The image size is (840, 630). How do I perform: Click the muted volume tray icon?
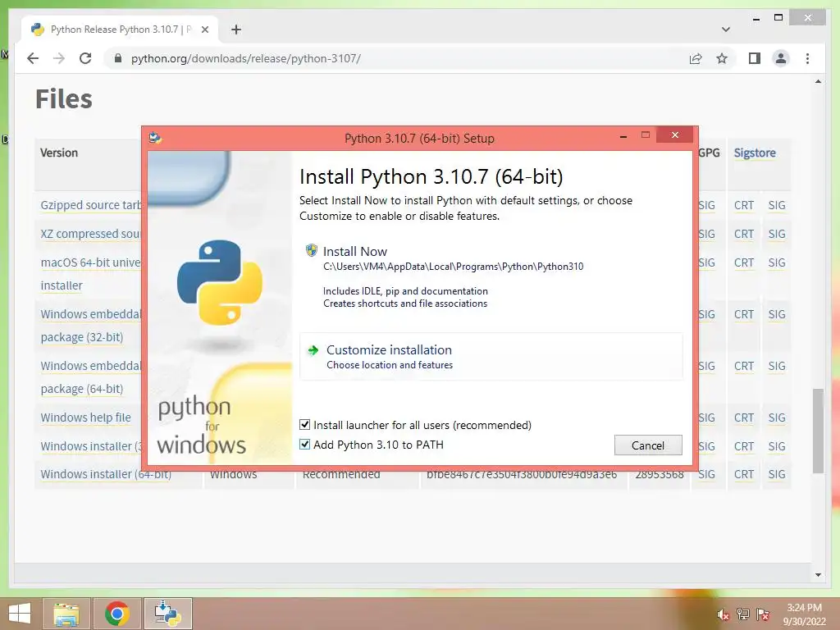pos(723,614)
